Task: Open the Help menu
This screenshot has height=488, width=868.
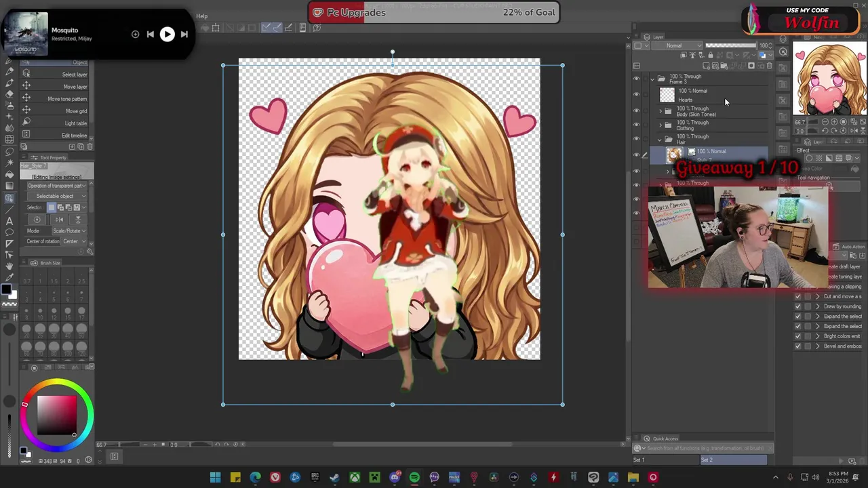Action: tap(202, 16)
